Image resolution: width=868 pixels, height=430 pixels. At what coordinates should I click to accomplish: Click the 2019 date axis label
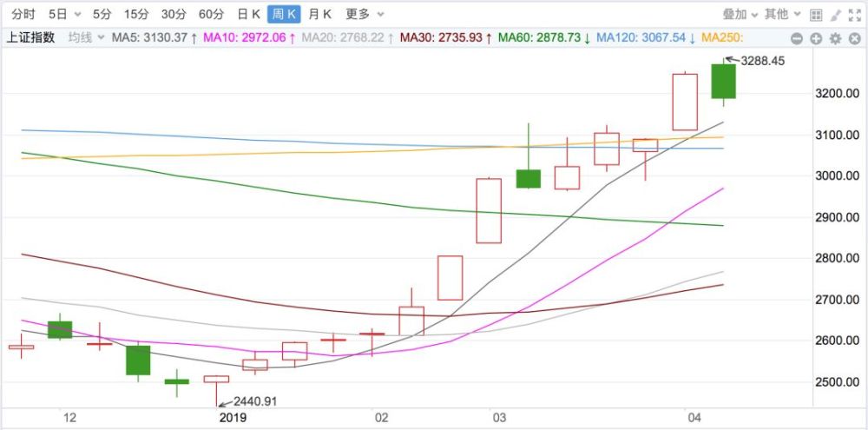(x=233, y=417)
